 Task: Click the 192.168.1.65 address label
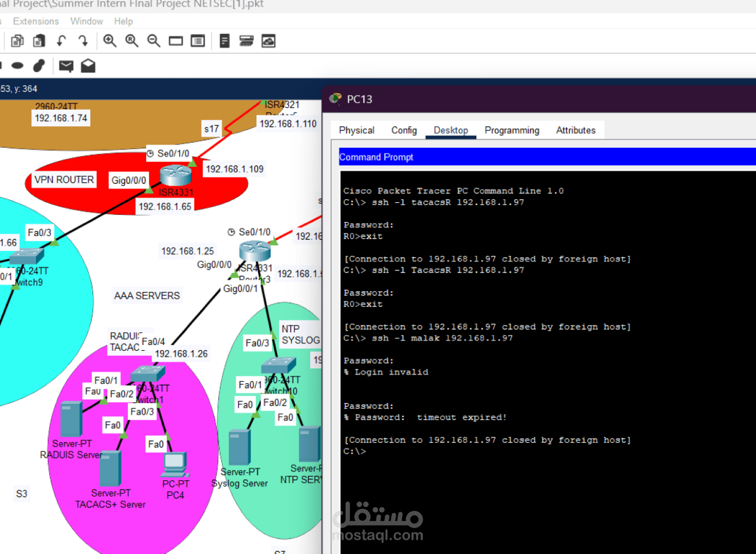(165, 206)
